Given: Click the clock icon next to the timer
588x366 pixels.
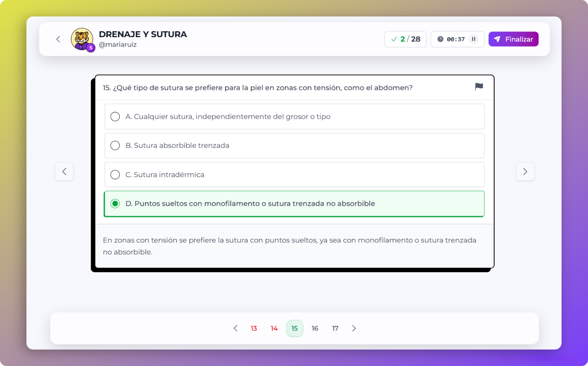Looking at the screenshot, I should [x=441, y=39].
